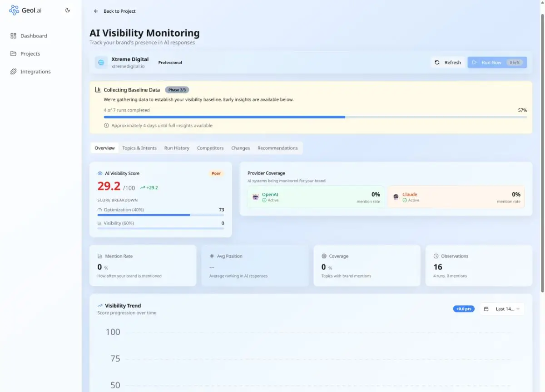Select the OpenAI provider card

[x=316, y=197]
